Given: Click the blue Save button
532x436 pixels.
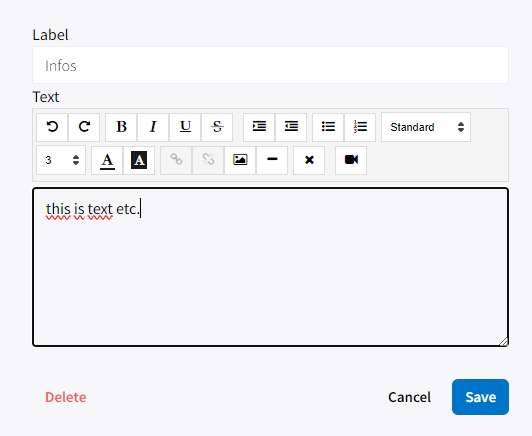Looking at the screenshot, I should [x=480, y=397].
